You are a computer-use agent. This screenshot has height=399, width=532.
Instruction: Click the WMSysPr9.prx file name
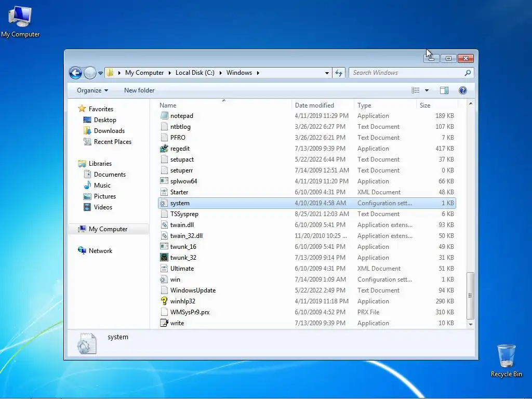[190, 312]
